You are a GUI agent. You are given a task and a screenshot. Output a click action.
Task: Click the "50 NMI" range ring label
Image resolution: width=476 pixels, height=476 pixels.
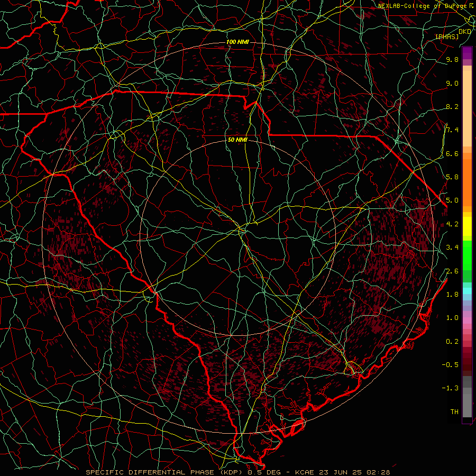tap(237, 140)
